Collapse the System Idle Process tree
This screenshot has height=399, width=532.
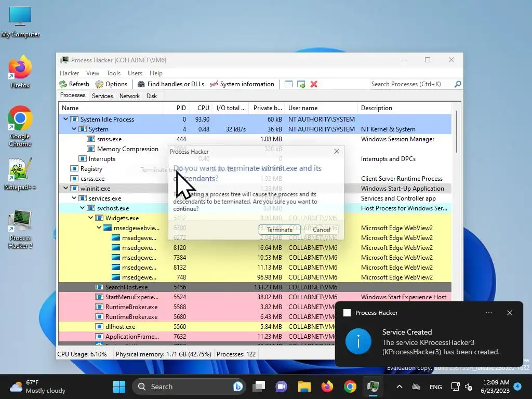point(65,119)
